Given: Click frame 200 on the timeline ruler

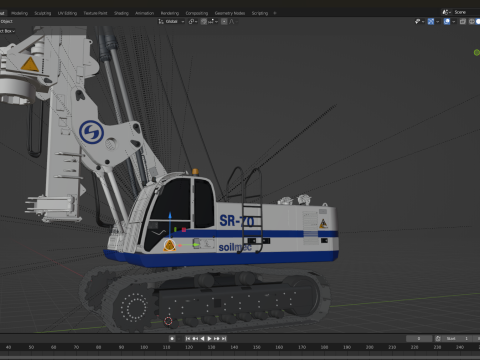Looking at the screenshot, I should (x=369, y=347).
